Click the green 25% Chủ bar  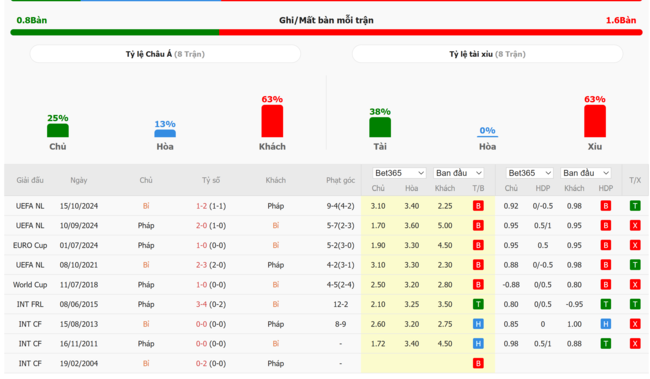(x=58, y=131)
